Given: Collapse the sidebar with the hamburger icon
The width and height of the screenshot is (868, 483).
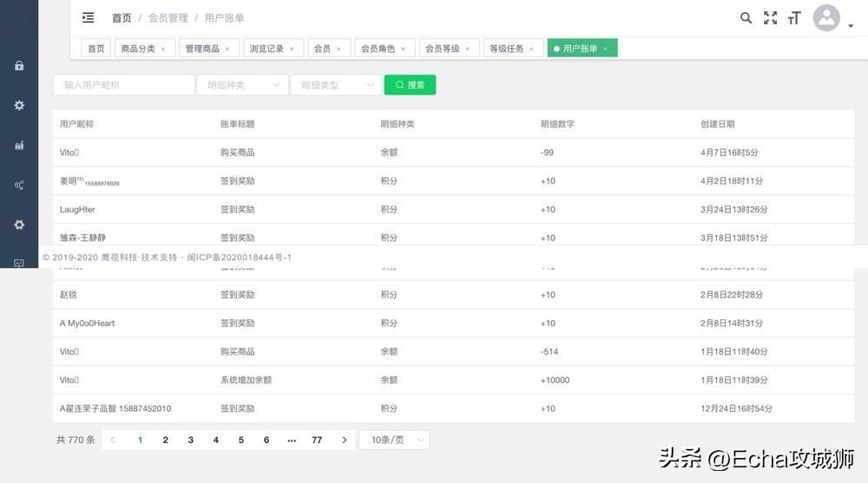Looking at the screenshot, I should click(x=88, y=17).
